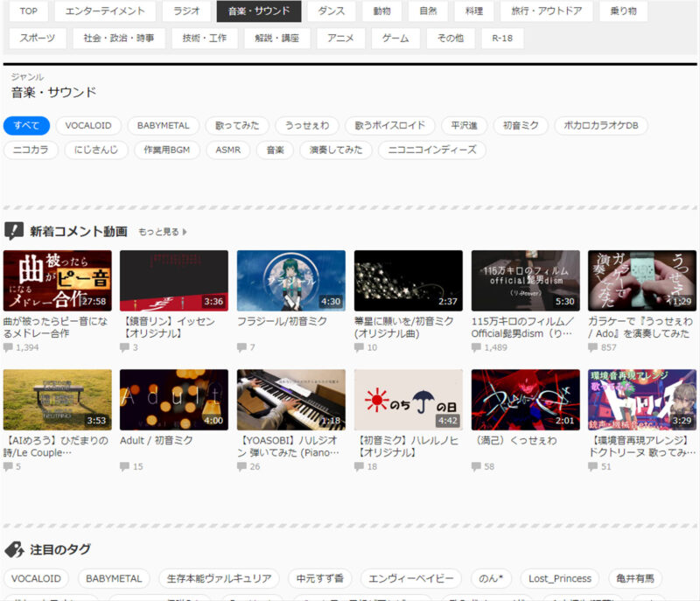Open the 自然 genre tab
This screenshot has width=700, height=601.
tap(428, 11)
